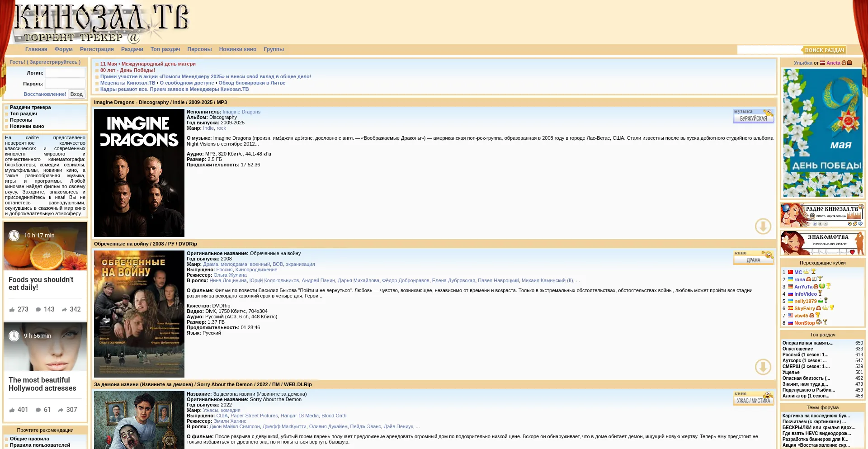Focus the Пароль input field
Screen dimensions: 868x449
[65, 84]
